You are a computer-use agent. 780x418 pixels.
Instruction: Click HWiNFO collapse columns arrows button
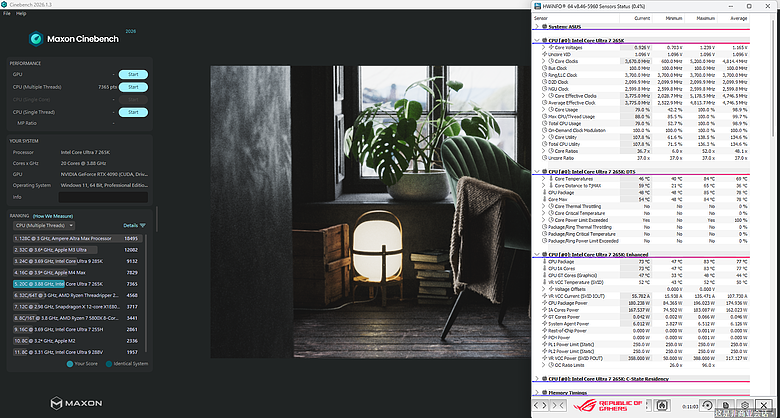pos(558,406)
